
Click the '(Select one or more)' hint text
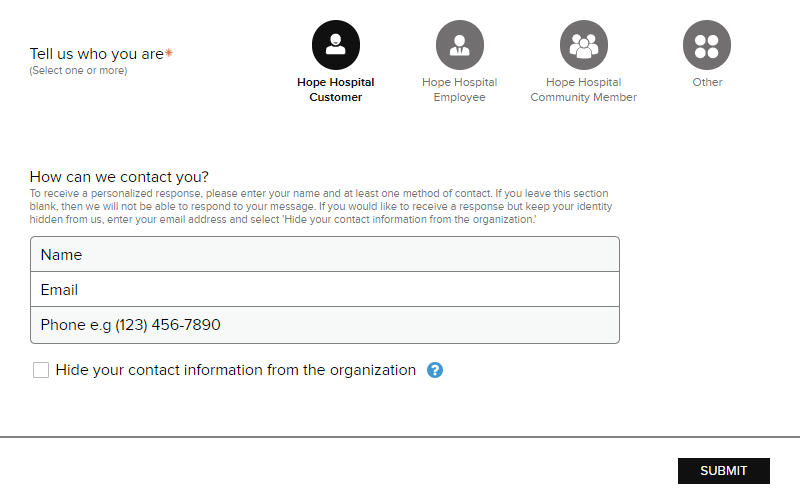pyautogui.click(x=78, y=70)
